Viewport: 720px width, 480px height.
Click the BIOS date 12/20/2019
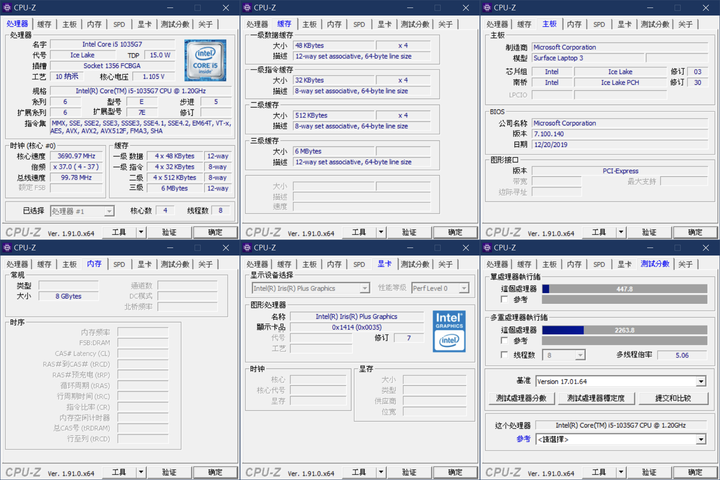(620, 145)
